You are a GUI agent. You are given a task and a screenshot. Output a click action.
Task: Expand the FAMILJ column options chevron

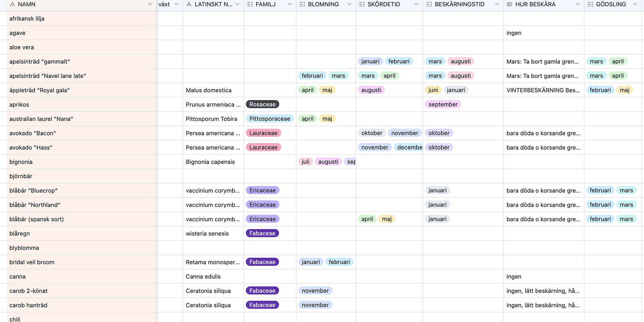pyautogui.click(x=290, y=4)
